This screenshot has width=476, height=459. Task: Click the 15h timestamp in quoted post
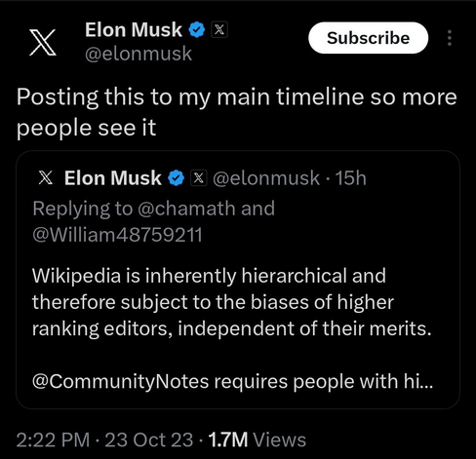pos(350,178)
